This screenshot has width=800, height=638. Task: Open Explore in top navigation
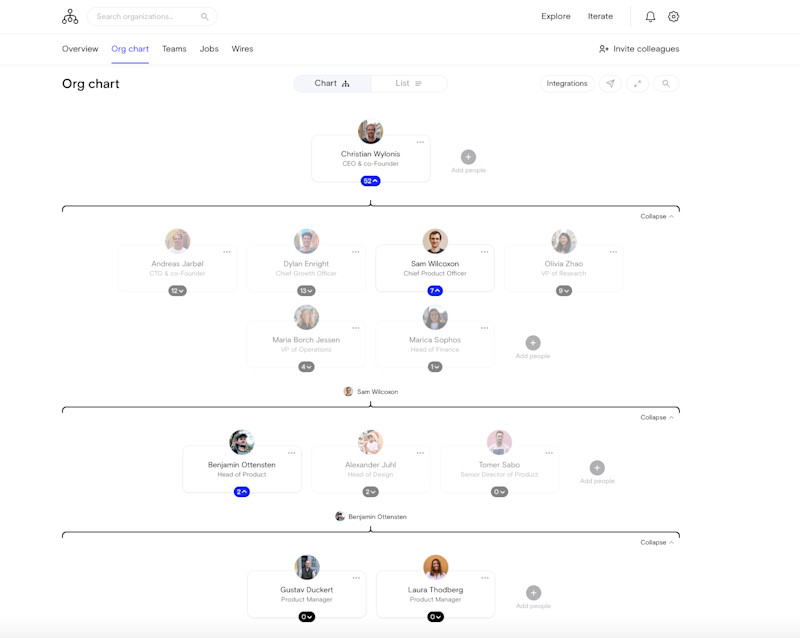click(556, 16)
